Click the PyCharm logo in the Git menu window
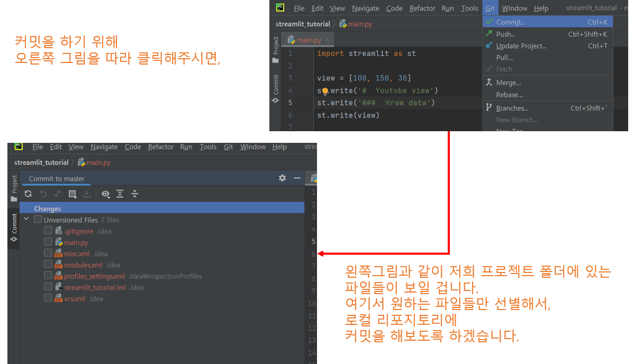Screen dimensions: 634x364 (280, 7)
